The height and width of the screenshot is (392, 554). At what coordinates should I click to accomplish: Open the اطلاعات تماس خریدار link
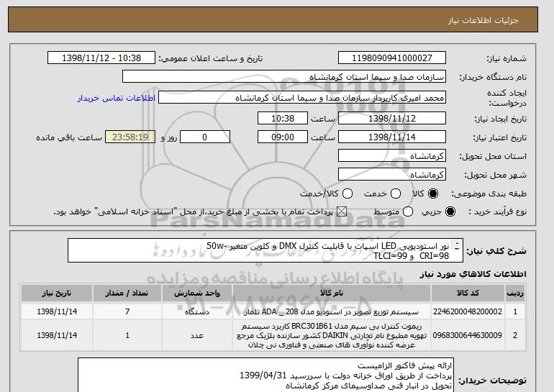click(117, 98)
